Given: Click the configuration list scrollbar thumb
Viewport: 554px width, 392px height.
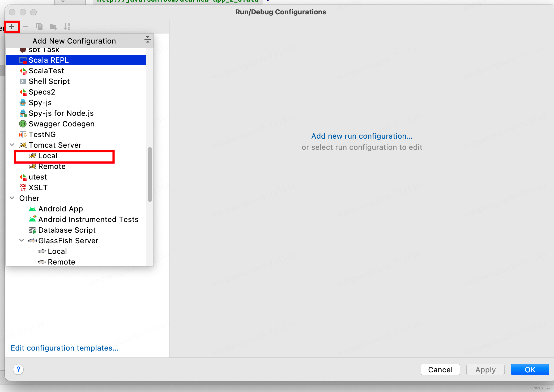Looking at the screenshot, I should (150, 174).
